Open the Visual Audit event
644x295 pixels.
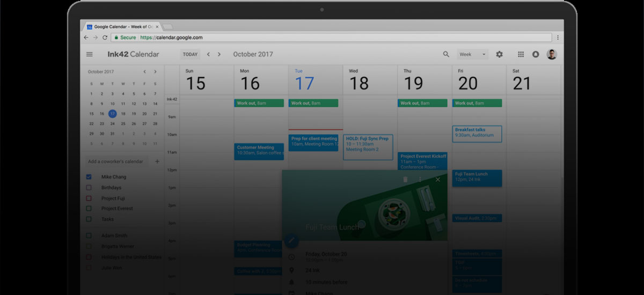coord(477,218)
